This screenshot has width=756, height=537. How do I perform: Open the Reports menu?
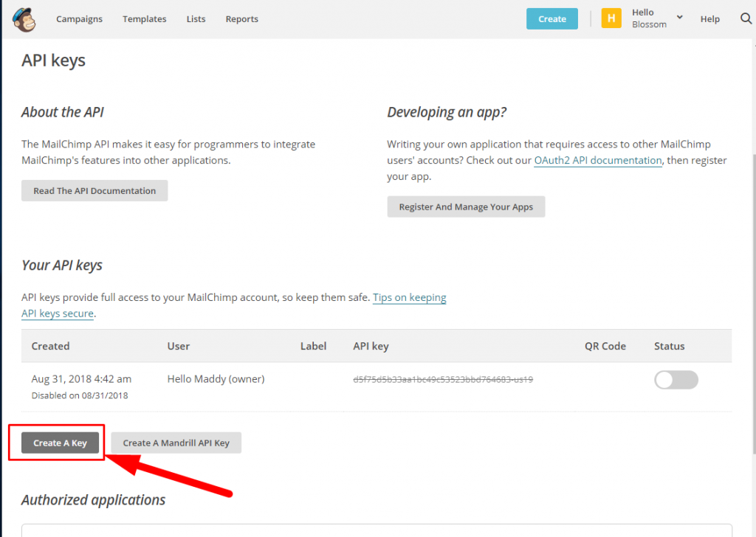coord(241,19)
